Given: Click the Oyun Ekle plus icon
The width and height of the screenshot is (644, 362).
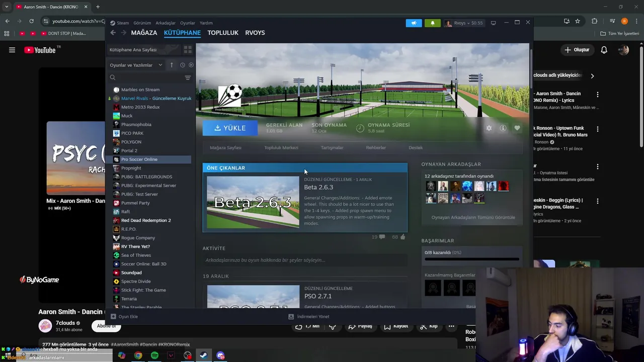Looking at the screenshot, I should (x=113, y=317).
